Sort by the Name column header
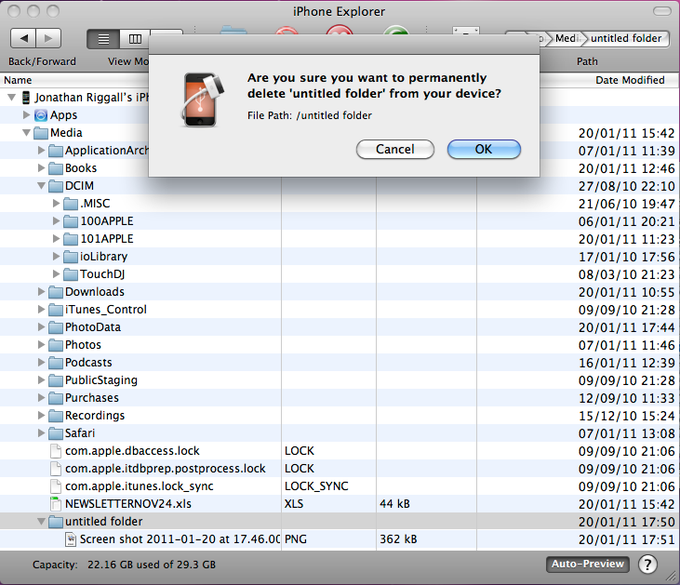The height and width of the screenshot is (585, 680). coord(18,80)
